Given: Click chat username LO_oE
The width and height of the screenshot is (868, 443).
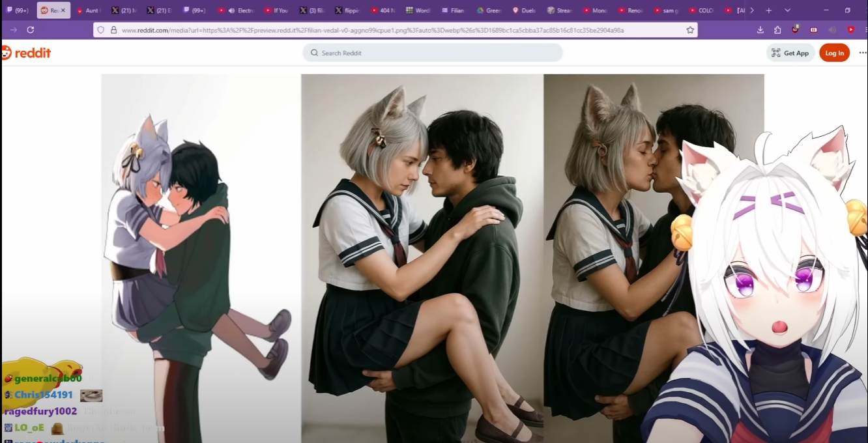Looking at the screenshot, I should tap(29, 427).
